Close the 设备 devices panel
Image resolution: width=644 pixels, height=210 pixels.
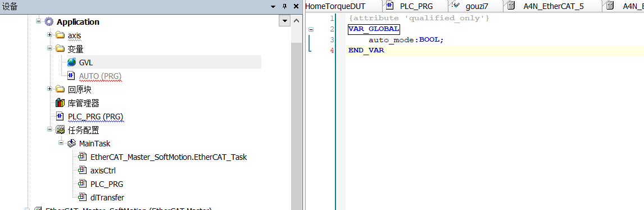(296, 7)
